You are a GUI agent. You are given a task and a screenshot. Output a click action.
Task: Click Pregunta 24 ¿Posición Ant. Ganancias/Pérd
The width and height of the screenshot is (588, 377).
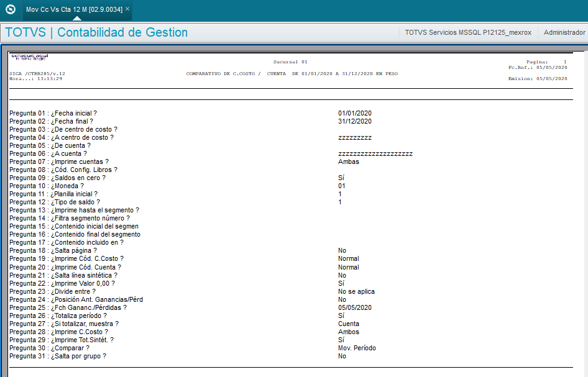(x=76, y=299)
